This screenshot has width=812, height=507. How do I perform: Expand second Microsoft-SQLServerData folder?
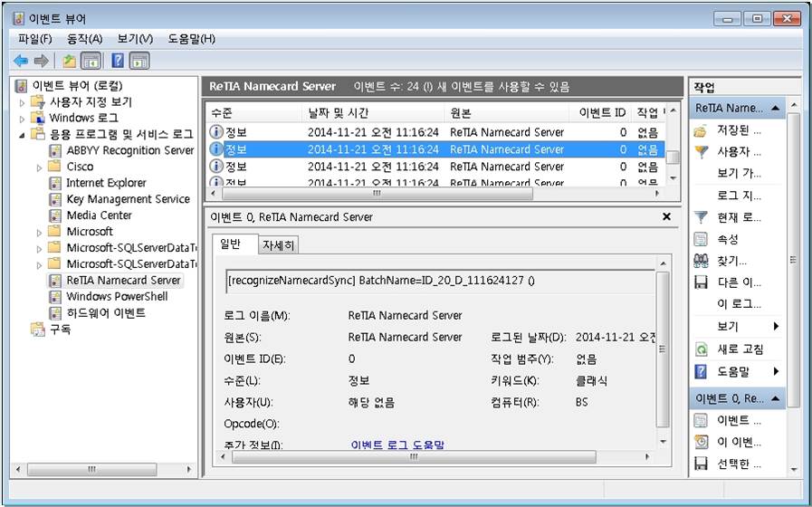[x=39, y=265]
